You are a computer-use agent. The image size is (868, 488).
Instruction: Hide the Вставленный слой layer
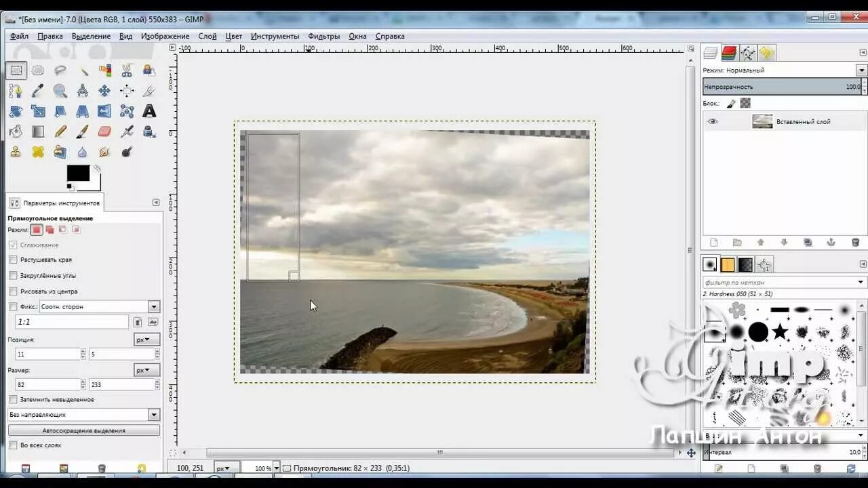pos(712,122)
